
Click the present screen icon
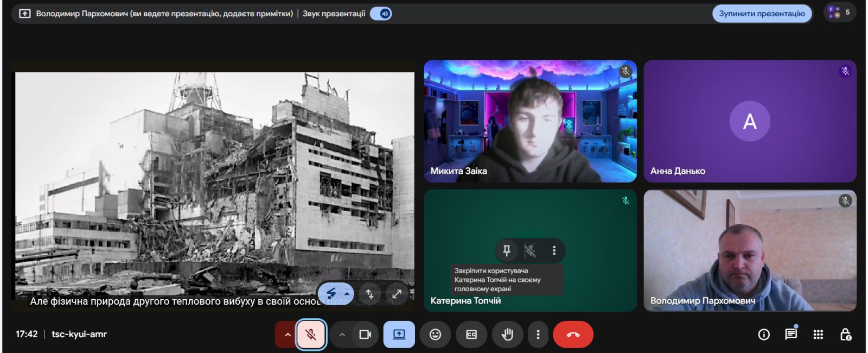(399, 335)
